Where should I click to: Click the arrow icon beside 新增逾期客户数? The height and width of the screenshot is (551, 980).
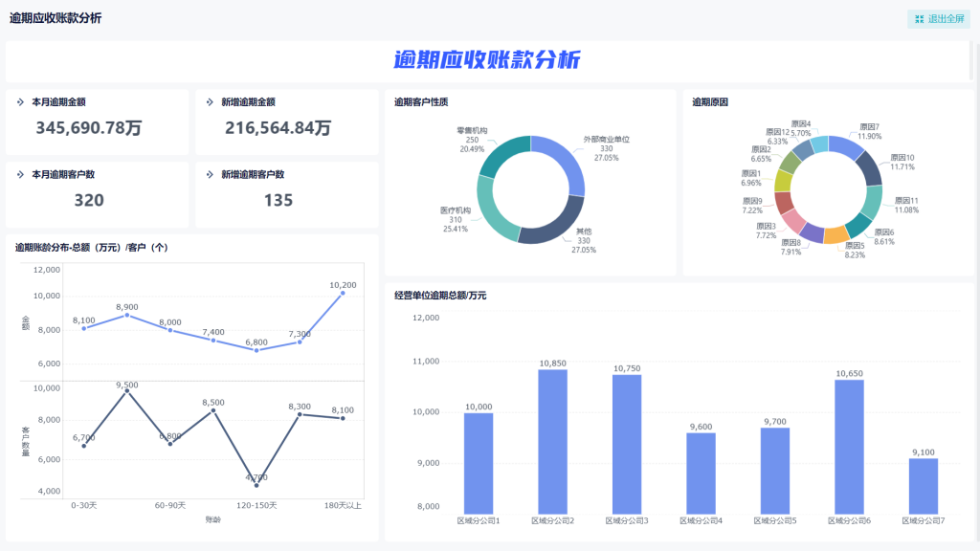[210, 174]
